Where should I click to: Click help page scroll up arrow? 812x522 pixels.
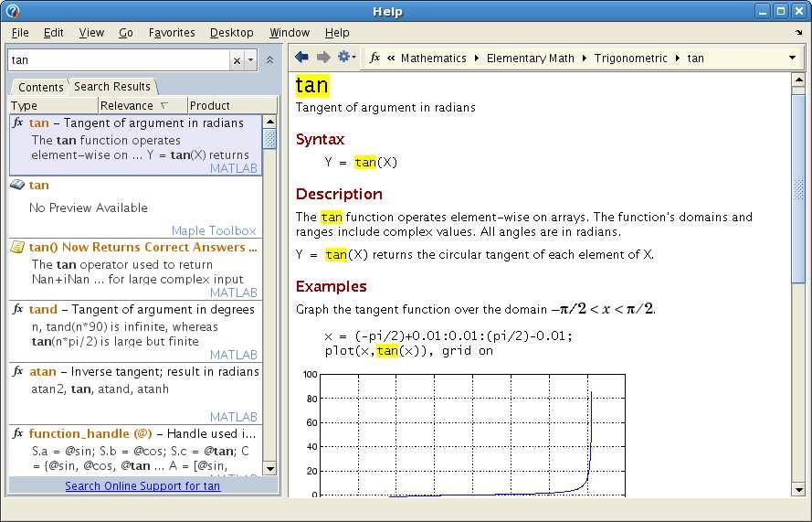point(798,80)
